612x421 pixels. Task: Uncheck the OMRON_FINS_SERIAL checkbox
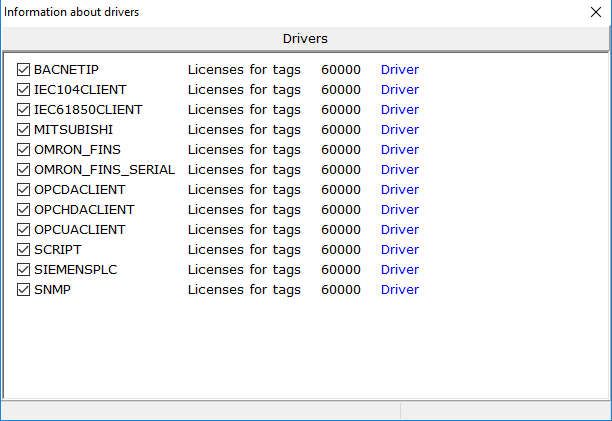[x=23, y=170]
